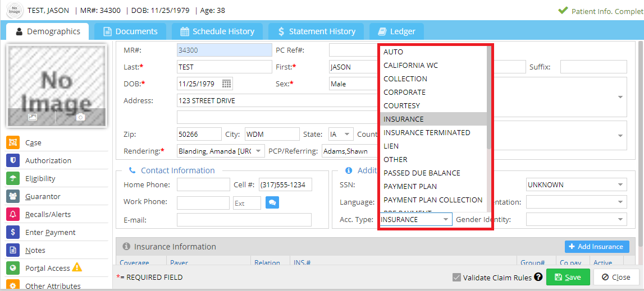Open the Guarantor people icon
Image resolution: width=644 pixels, height=291 pixels.
[x=13, y=196]
